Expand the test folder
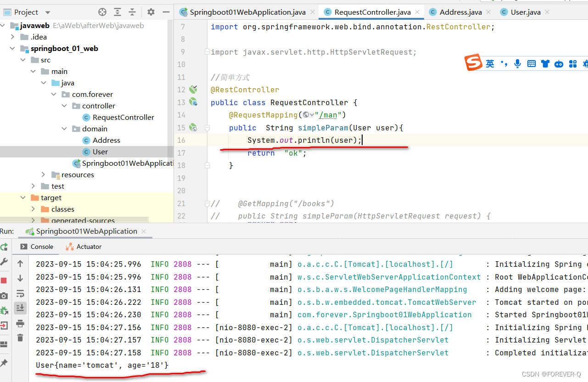Screen dimensions: 588x382 coord(33,186)
